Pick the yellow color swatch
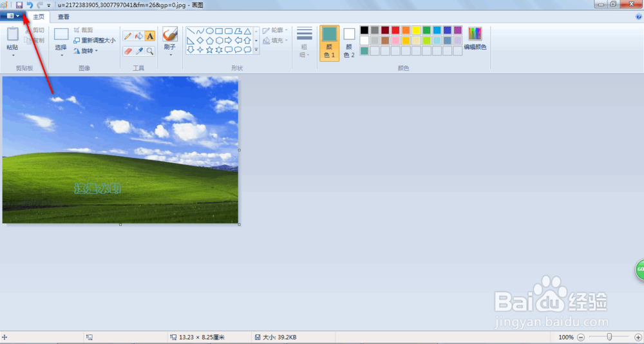The width and height of the screenshot is (644, 344). 416,30
